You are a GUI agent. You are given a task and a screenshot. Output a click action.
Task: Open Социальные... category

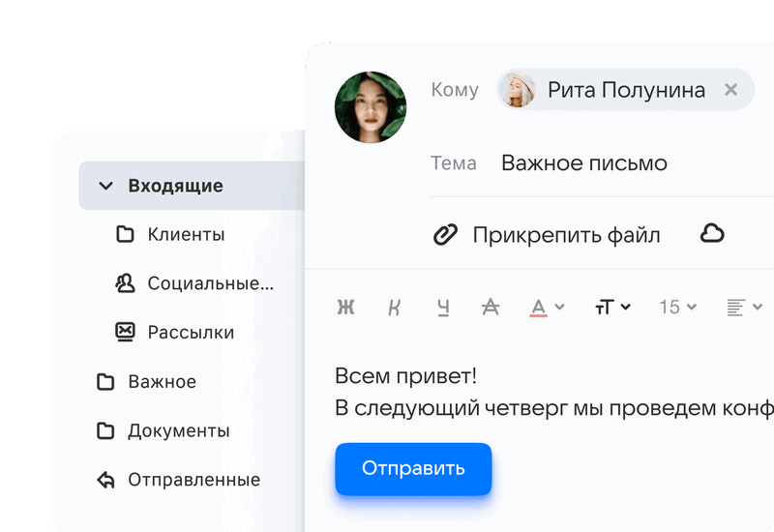tap(210, 283)
